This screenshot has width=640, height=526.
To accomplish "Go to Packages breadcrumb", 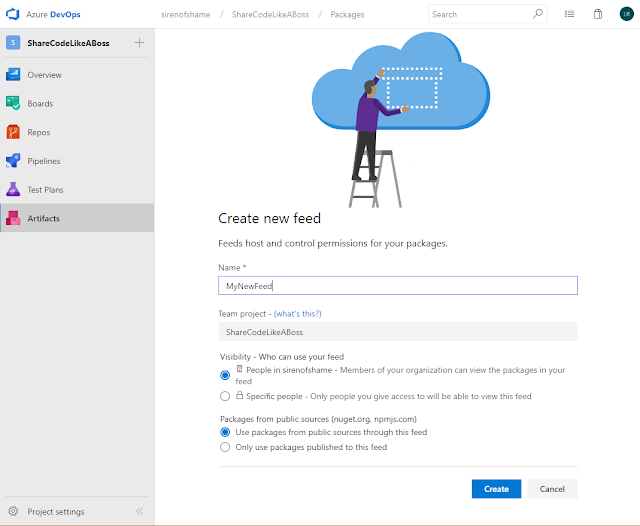I will pos(347,14).
